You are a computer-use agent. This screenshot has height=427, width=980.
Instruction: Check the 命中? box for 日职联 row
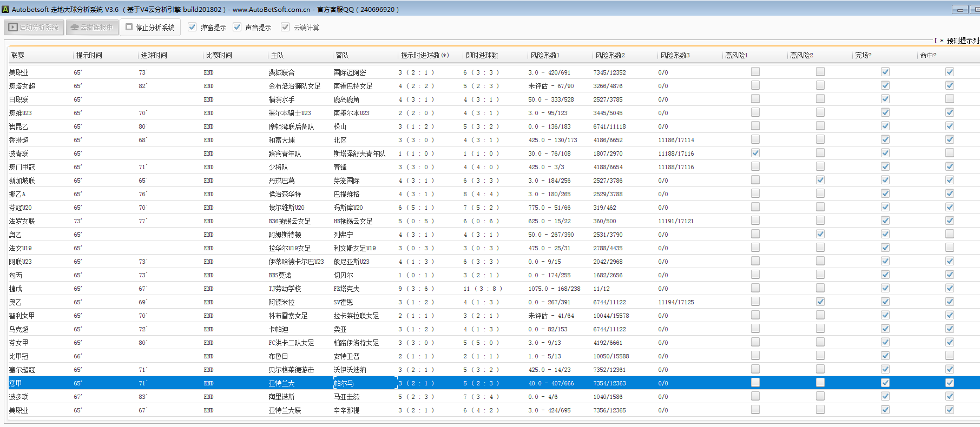coord(950,99)
